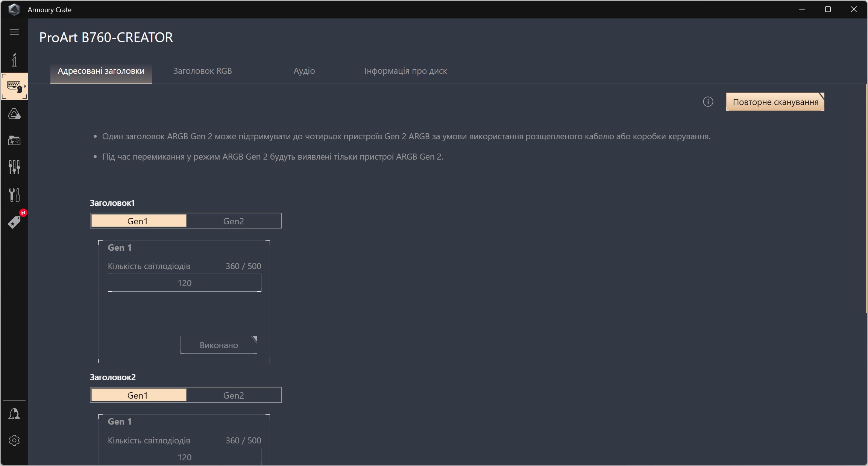Click the Gen 1 panel heading under Заголовок1
The image size is (868, 466).
tap(120, 248)
